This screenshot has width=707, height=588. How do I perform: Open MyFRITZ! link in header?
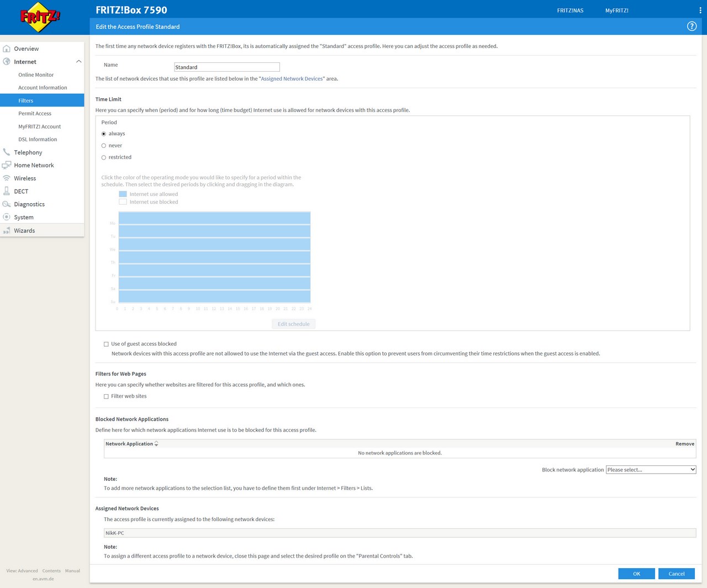(x=616, y=10)
